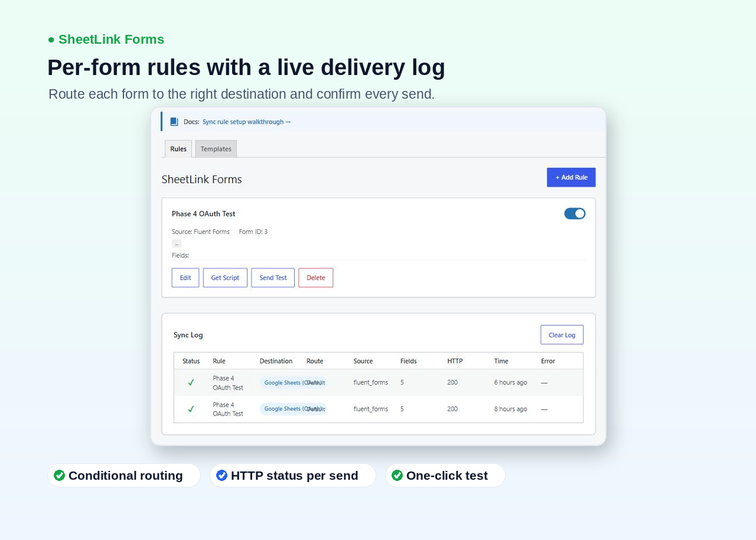The height and width of the screenshot is (540, 756).
Task: Click the Route column header
Action: click(x=315, y=361)
